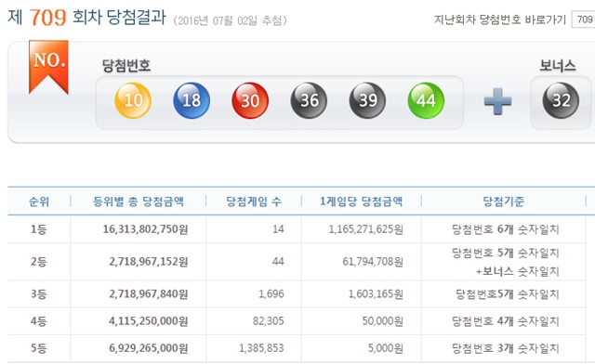Image resolution: width=595 pixels, height=364 pixels.
Task: Click the 4등 rank cell
Action: tap(39, 321)
